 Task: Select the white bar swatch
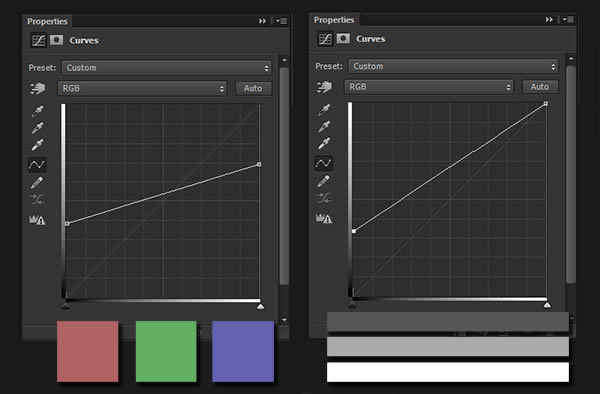pos(448,372)
